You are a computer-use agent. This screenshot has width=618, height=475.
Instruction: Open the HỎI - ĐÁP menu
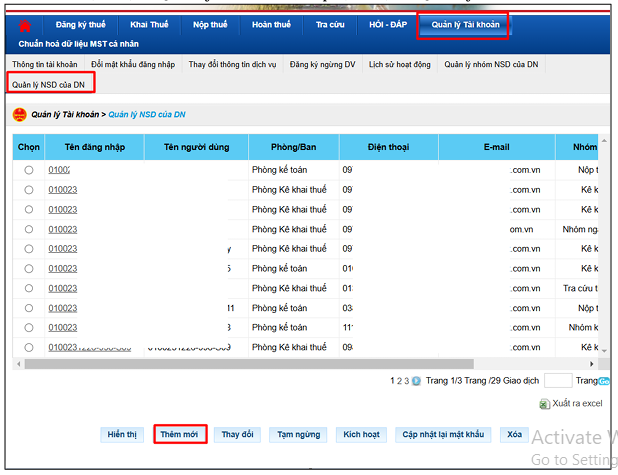[388, 24]
